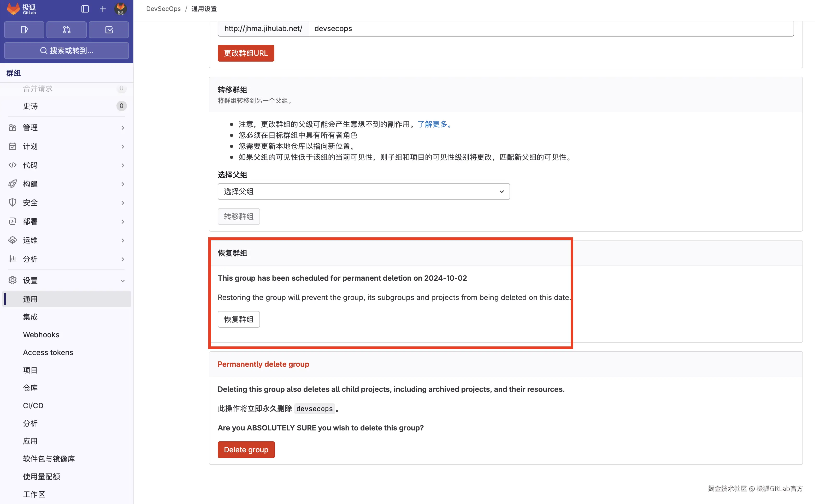Expand the 管理 sidebar section
815x504 pixels.
[x=67, y=128]
